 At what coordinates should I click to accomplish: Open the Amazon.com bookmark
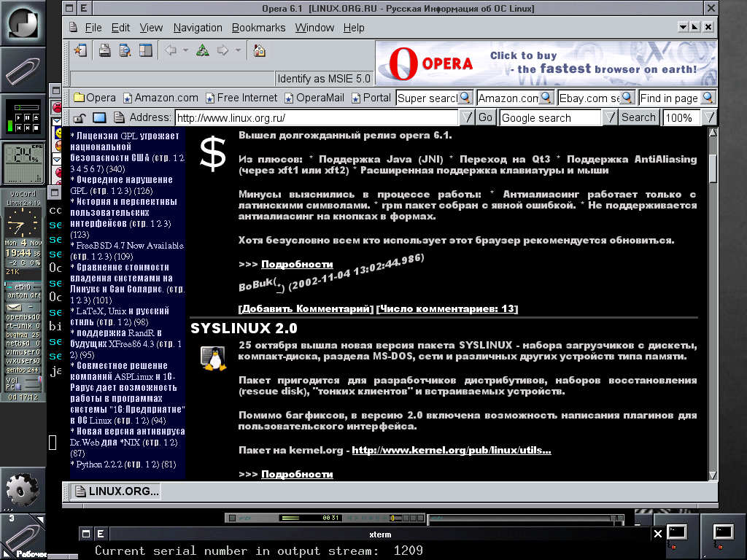160,98
